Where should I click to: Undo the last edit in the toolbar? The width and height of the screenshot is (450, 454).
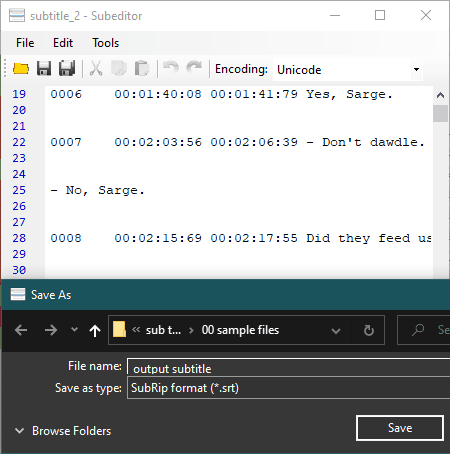pyautogui.click(x=171, y=68)
